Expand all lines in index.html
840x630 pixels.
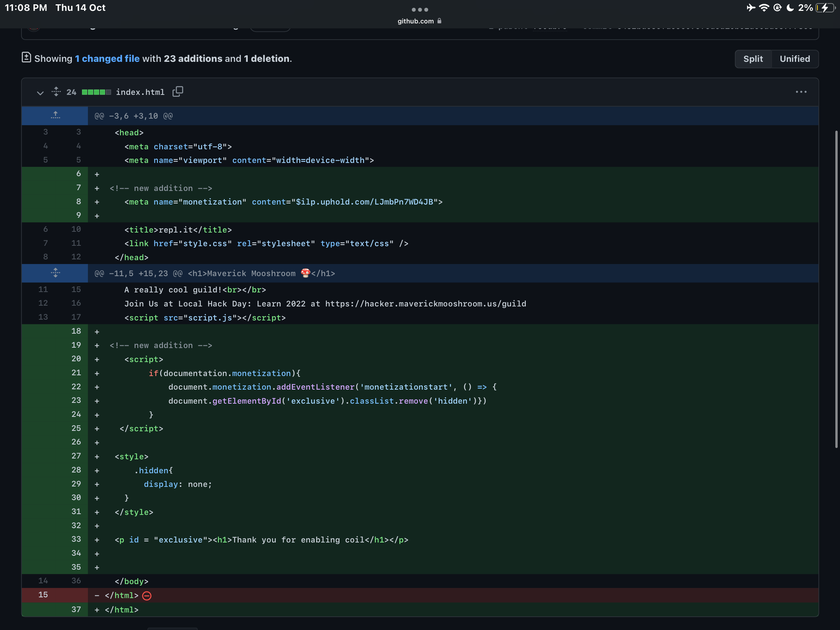point(56,92)
